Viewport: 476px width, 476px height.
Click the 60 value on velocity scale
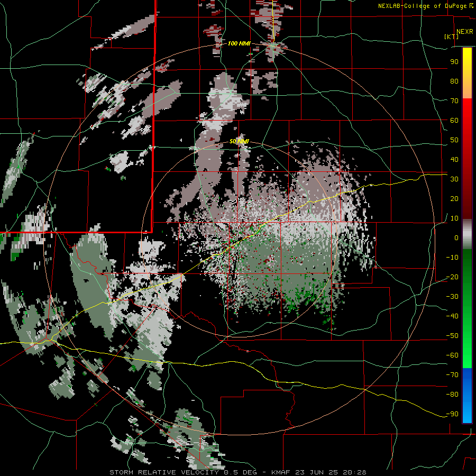[454, 121]
